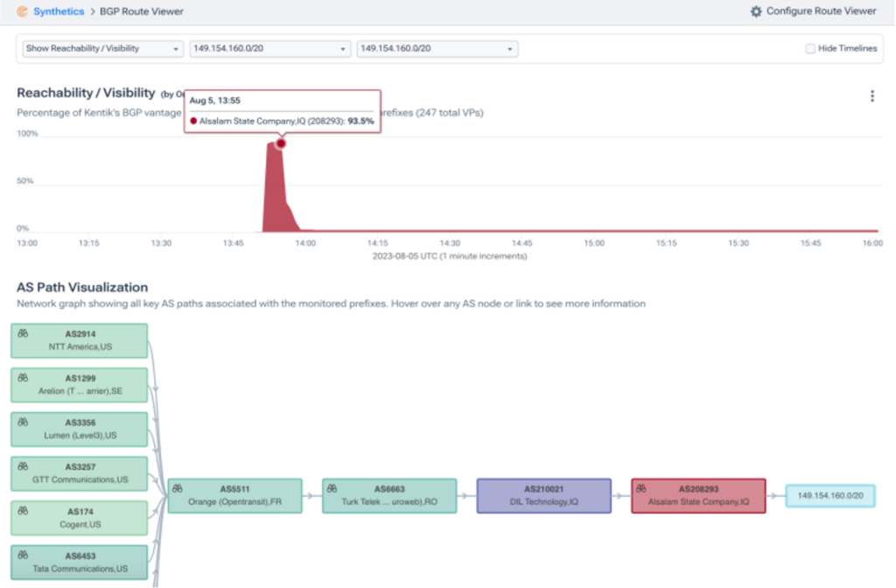
Task: Click binoculars icon on AS1299 node
Action: (x=24, y=378)
